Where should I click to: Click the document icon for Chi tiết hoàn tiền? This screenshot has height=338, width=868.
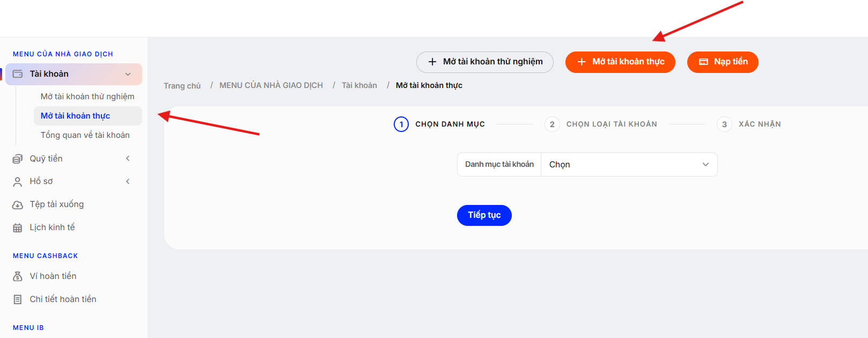pos(18,299)
